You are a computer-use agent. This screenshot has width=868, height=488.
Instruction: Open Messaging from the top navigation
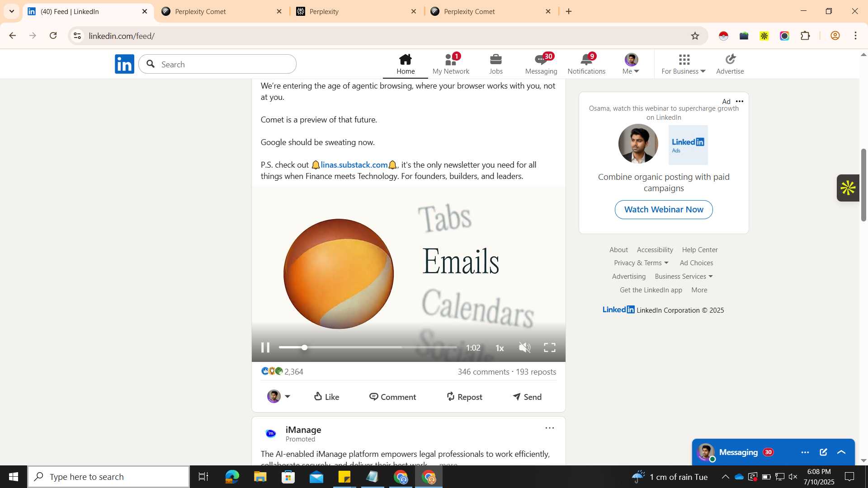(541, 64)
